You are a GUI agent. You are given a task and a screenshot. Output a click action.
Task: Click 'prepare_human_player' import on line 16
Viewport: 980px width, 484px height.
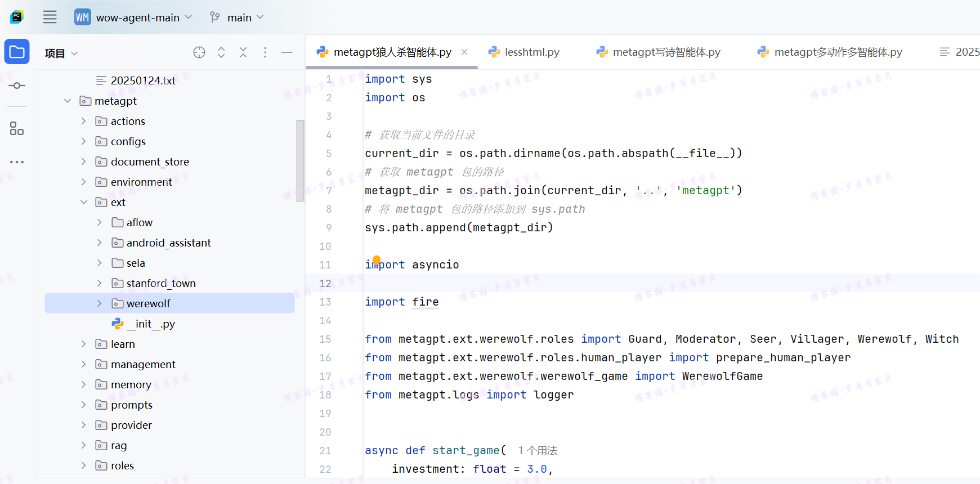coord(783,357)
